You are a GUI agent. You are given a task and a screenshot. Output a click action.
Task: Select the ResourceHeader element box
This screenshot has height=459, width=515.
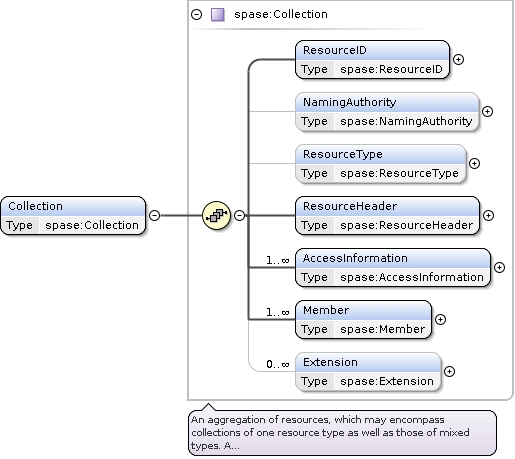(387, 215)
